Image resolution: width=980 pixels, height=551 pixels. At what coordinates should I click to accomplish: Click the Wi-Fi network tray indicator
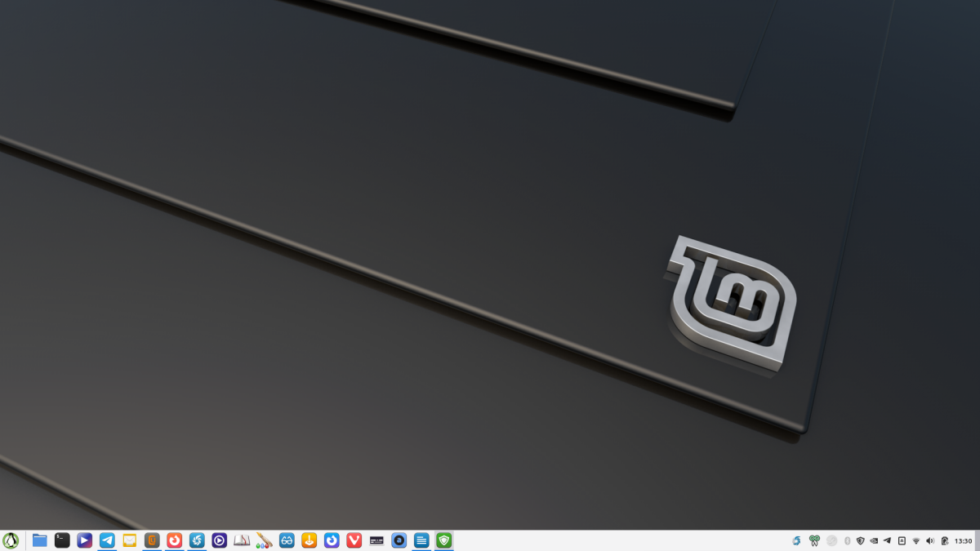click(x=916, y=540)
